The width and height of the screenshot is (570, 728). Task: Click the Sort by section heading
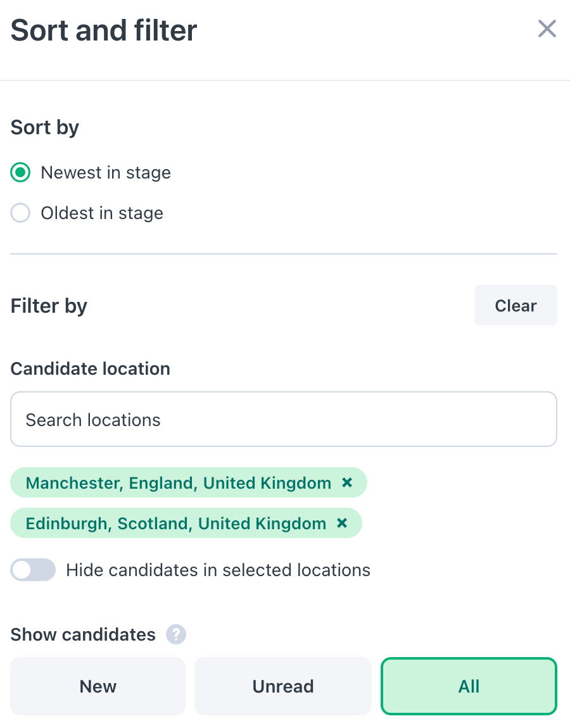click(x=45, y=127)
